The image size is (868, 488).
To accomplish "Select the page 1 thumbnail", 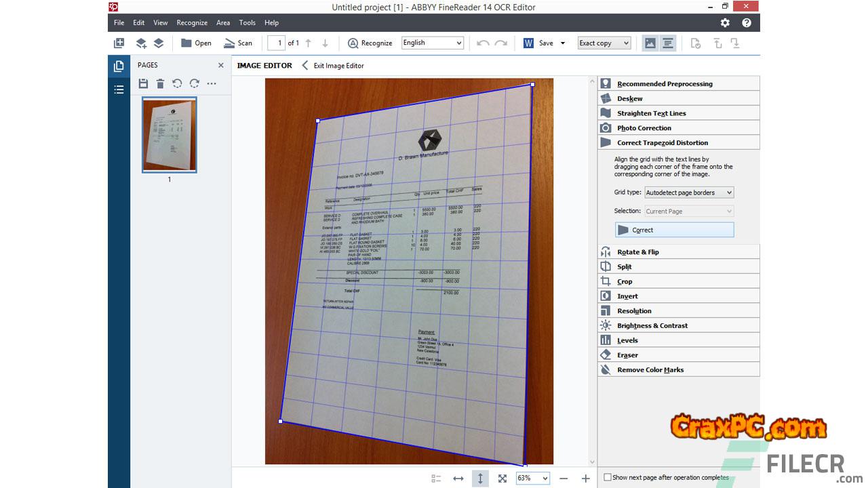I will (170, 135).
